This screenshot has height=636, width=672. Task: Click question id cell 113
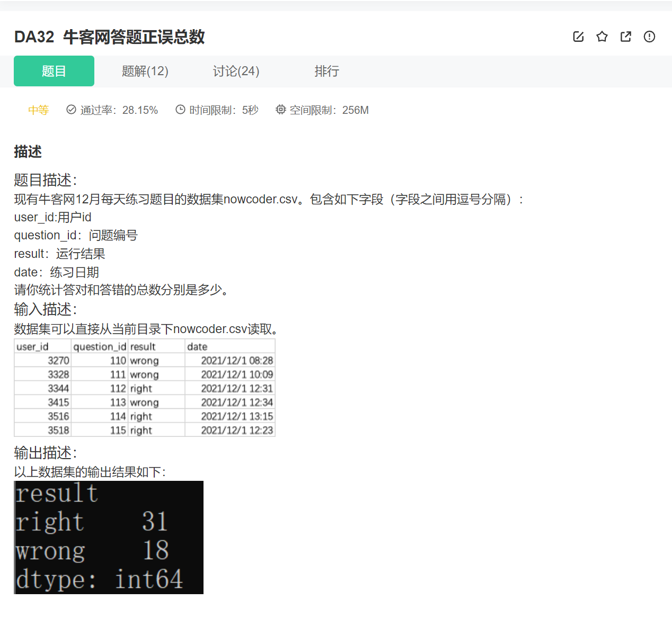[x=100, y=402]
